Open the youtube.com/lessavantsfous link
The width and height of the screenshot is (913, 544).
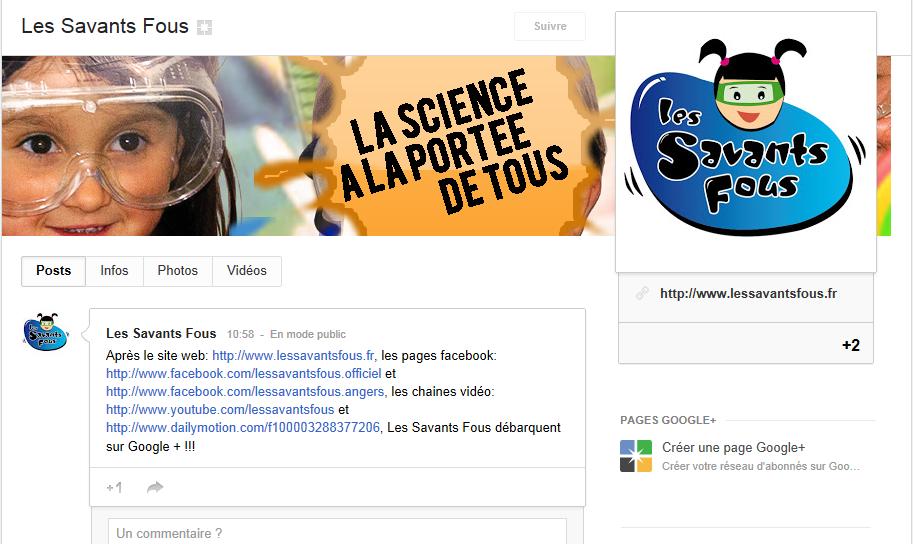click(220, 409)
